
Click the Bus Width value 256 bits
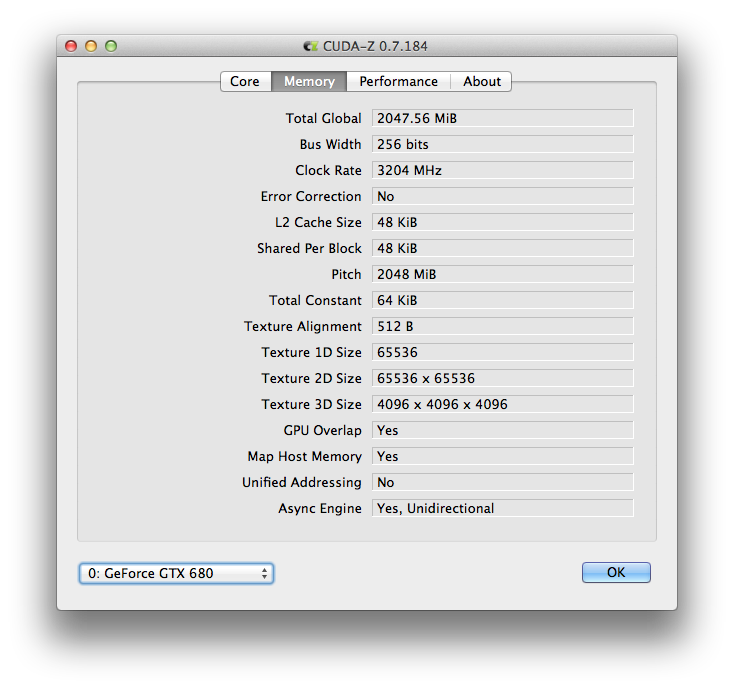[503, 144]
